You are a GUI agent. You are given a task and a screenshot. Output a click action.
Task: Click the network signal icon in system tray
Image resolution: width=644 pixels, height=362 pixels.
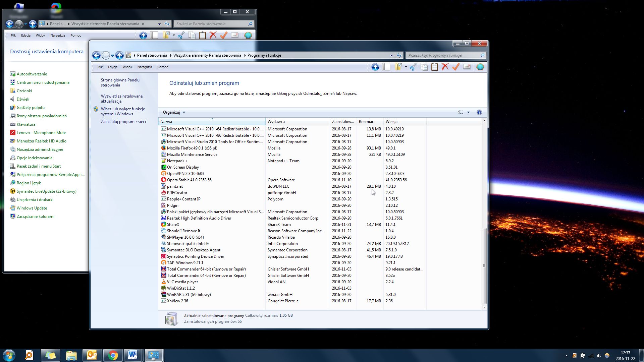[x=591, y=356]
